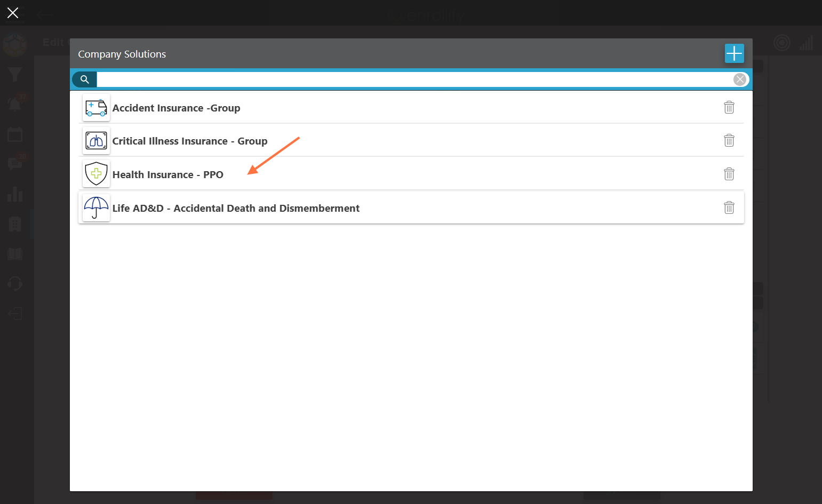822x504 pixels.
Task: Close the Company Solutions dialog with the X
Action: 13,13
